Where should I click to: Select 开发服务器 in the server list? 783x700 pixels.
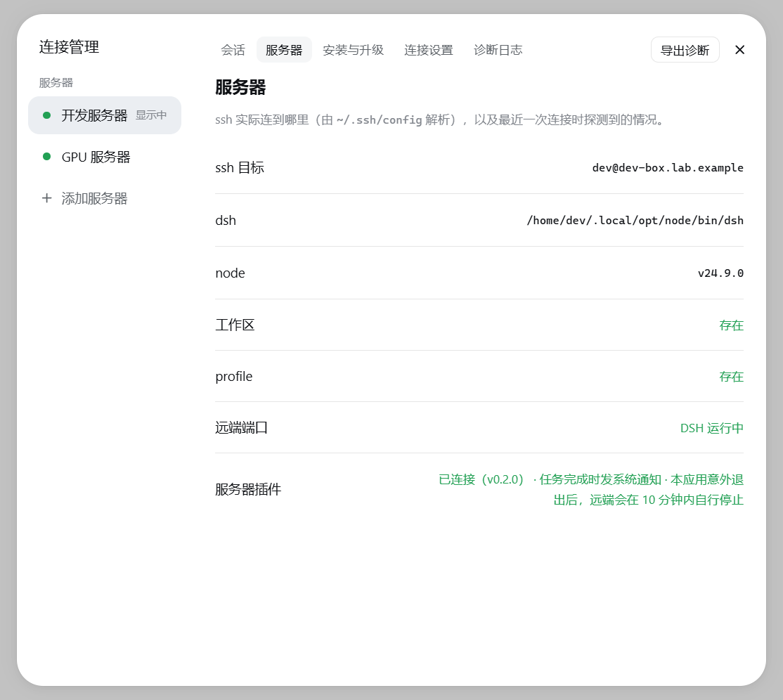[x=104, y=115]
